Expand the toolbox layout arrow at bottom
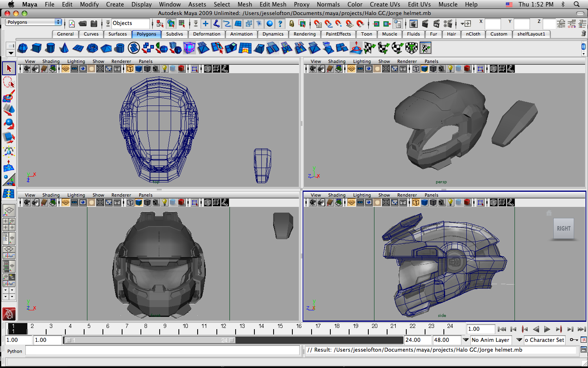 (x=6, y=297)
